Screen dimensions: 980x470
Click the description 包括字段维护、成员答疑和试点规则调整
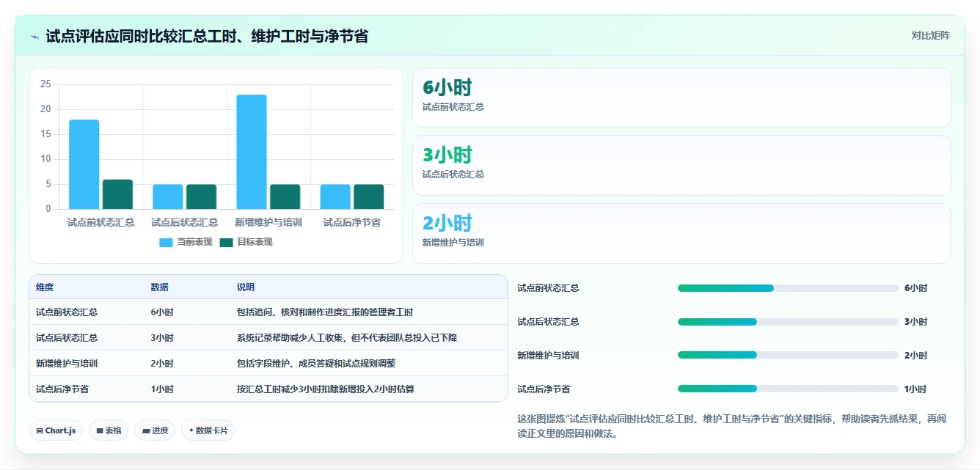[x=316, y=364]
